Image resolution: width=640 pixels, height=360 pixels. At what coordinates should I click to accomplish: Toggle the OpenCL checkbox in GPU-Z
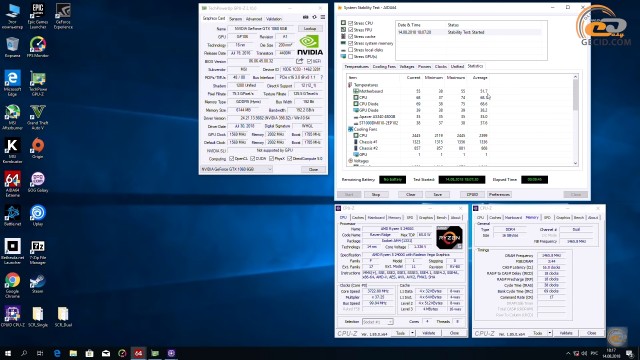(x=232, y=158)
